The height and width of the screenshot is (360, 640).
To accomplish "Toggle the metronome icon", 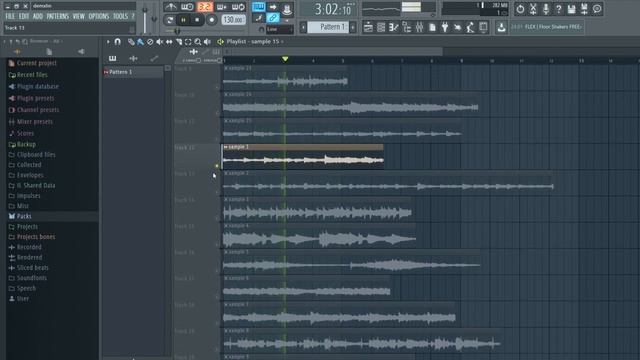I will pyautogui.click(x=171, y=7).
